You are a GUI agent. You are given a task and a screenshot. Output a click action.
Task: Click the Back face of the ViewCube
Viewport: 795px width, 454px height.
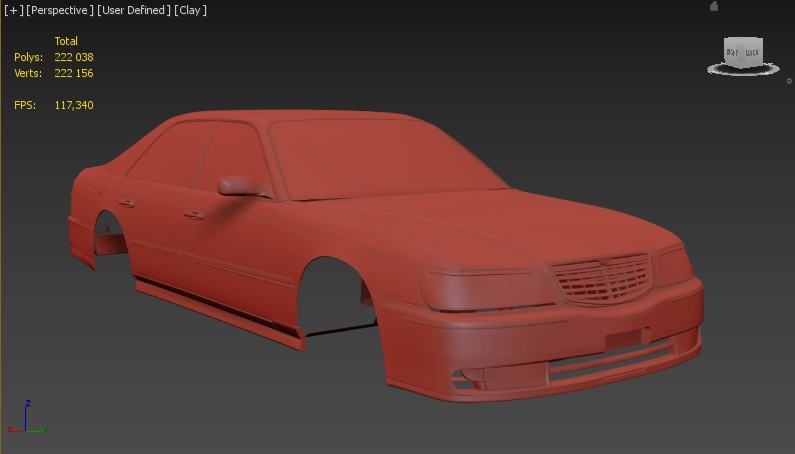pyautogui.click(x=751, y=52)
